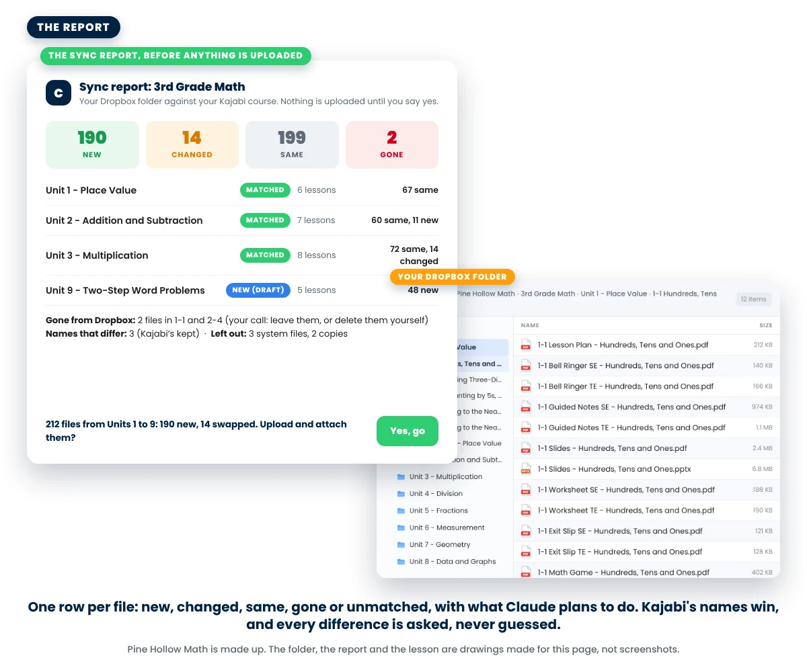Click PDF icon for 1-1 Bell Ringer SE
Image resolution: width=807 pixels, height=672 pixels.
(x=526, y=366)
